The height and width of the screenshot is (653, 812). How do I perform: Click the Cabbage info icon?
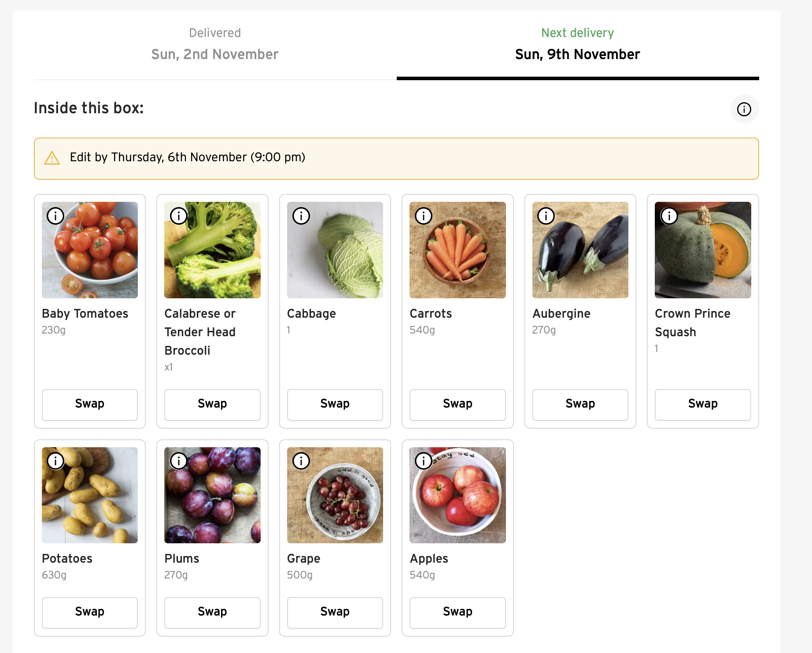(301, 216)
